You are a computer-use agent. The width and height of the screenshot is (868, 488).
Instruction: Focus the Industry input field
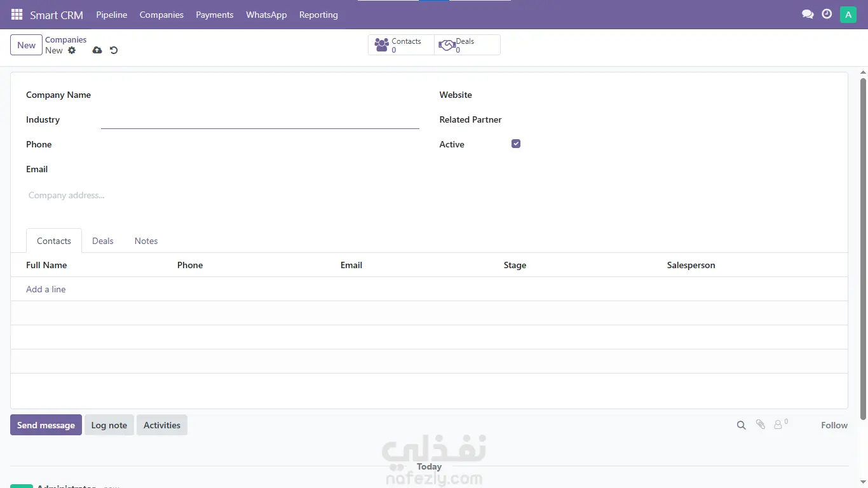point(260,119)
